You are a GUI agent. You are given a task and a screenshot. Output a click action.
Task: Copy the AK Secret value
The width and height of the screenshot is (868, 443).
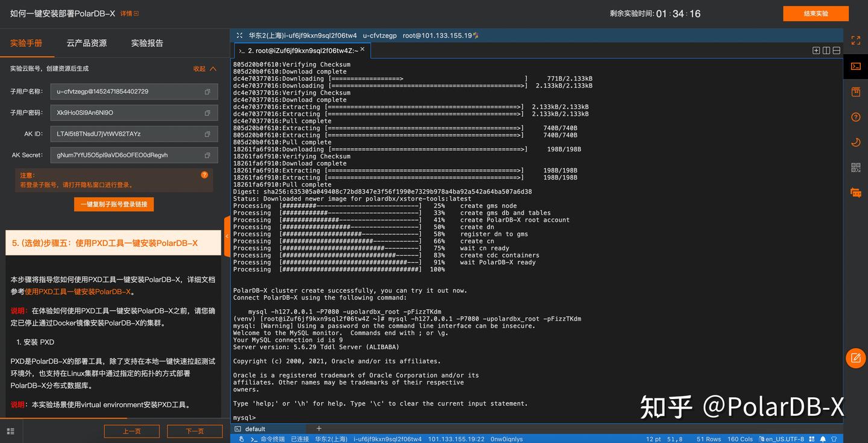[x=207, y=155]
